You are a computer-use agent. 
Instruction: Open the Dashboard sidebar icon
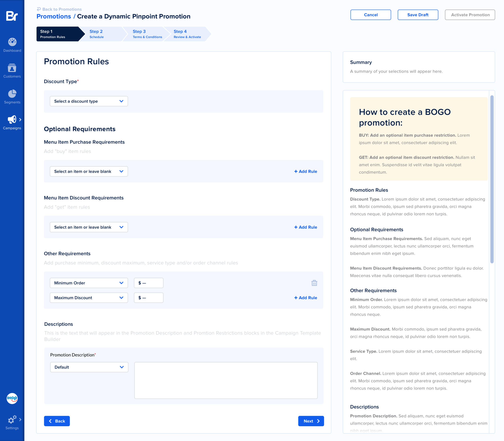[12, 42]
